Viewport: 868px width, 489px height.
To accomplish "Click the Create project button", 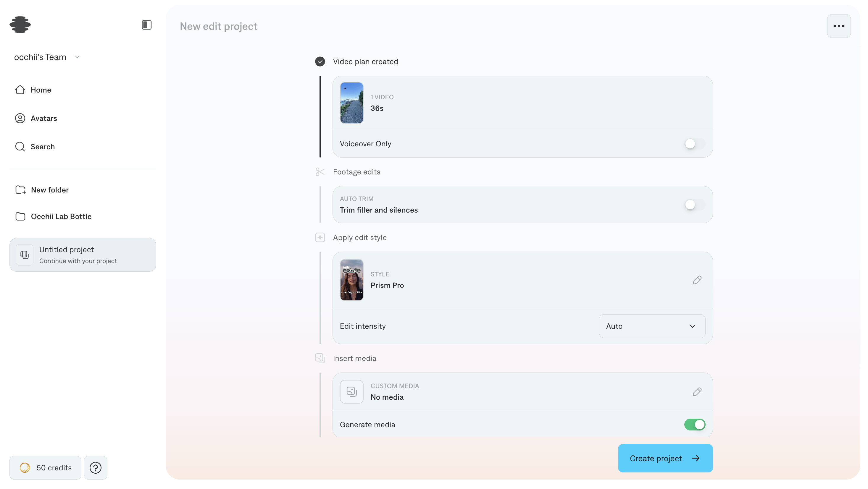I will click(x=665, y=458).
